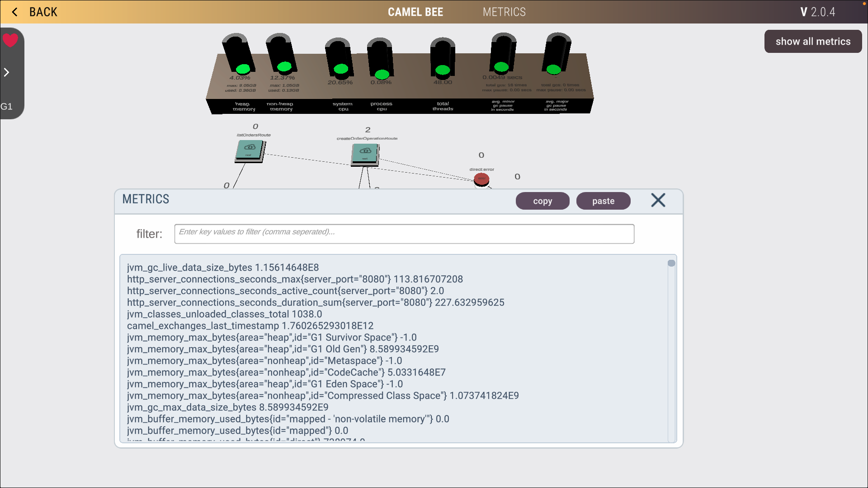The height and width of the screenshot is (488, 868).
Task: Expand the left sidebar chevron arrow
Action: click(x=7, y=72)
